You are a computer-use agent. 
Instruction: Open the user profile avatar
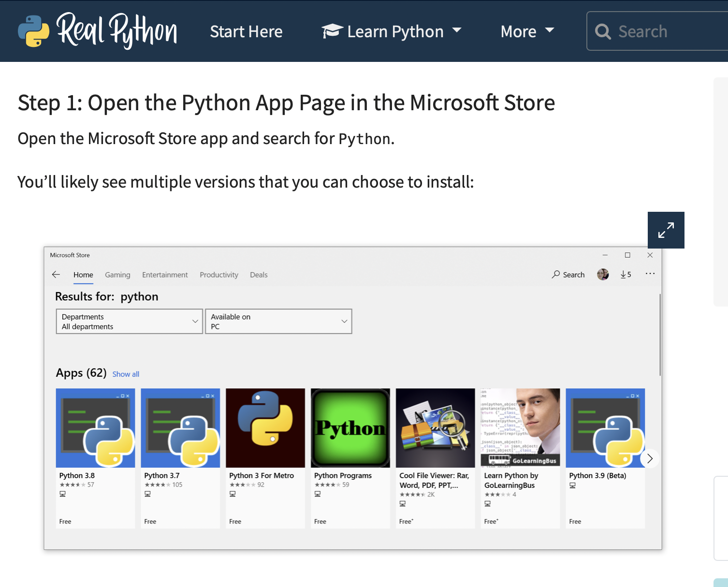tap(603, 274)
